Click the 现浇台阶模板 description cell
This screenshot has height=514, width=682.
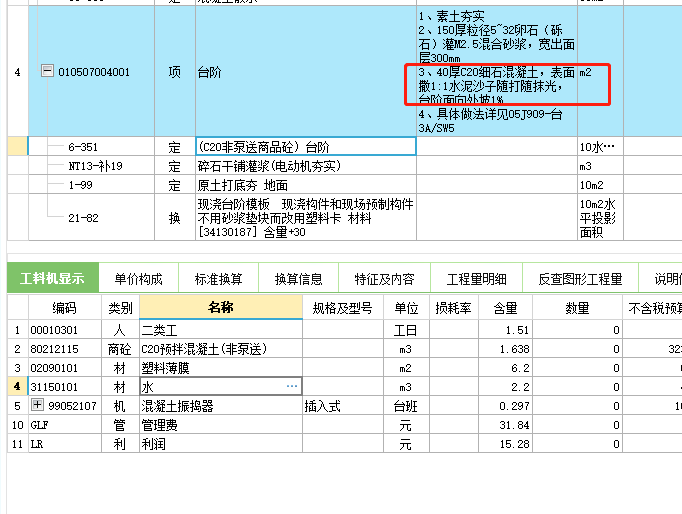[x=306, y=217]
